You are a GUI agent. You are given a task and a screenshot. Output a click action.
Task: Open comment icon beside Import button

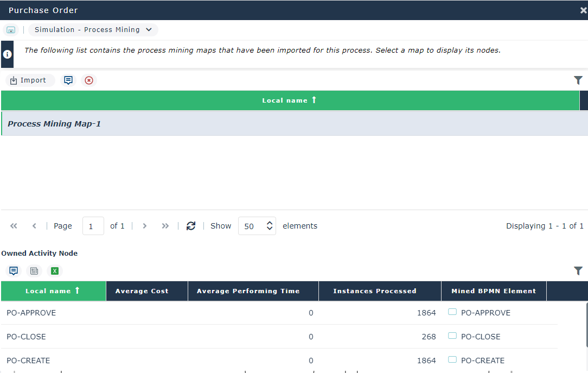[x=68, y=80]
